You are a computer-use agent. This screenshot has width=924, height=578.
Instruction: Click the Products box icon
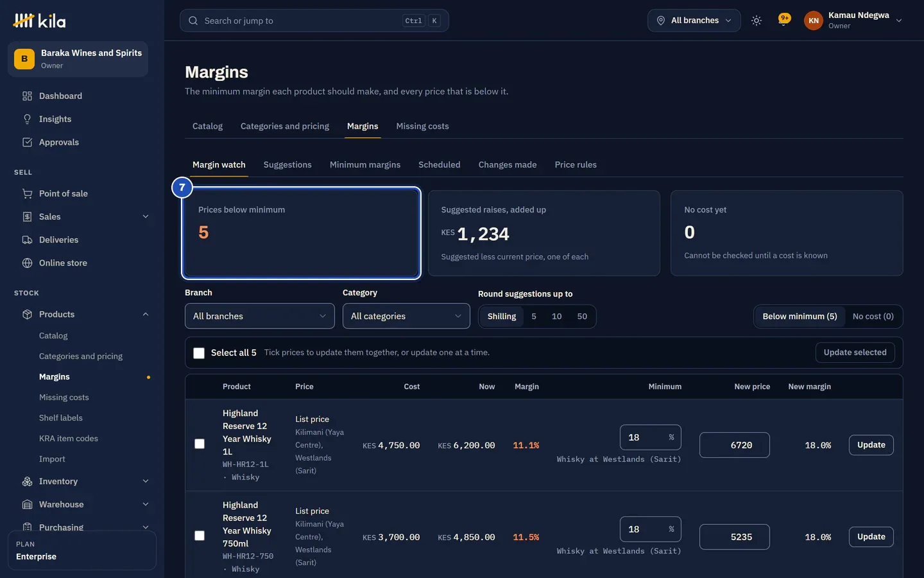[x=27, y=315]
